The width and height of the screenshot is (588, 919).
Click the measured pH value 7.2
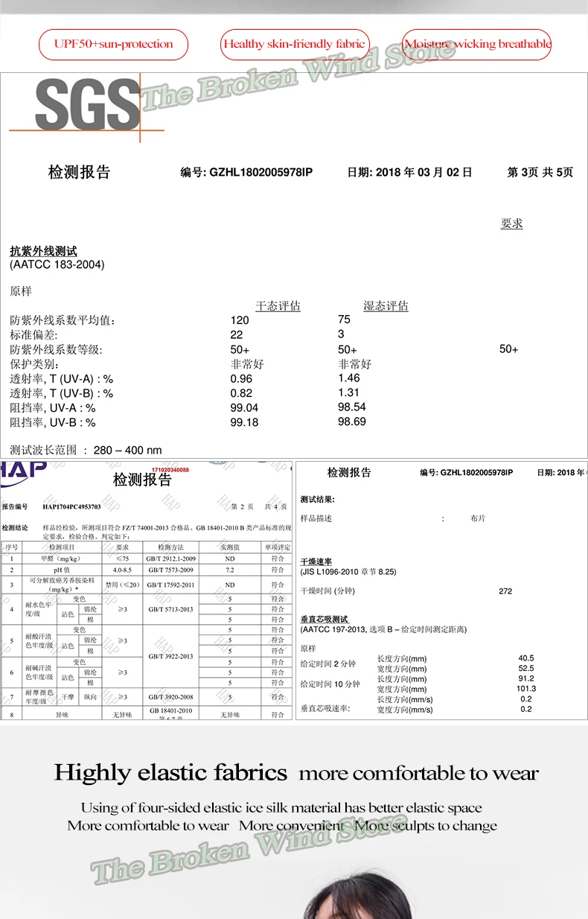(x=230, y=569)
